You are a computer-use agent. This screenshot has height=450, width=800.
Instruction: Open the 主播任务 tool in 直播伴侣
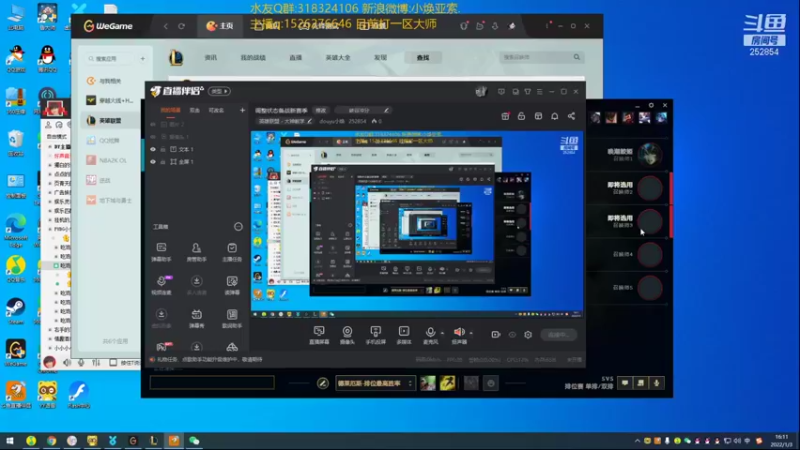coord(232,252)
